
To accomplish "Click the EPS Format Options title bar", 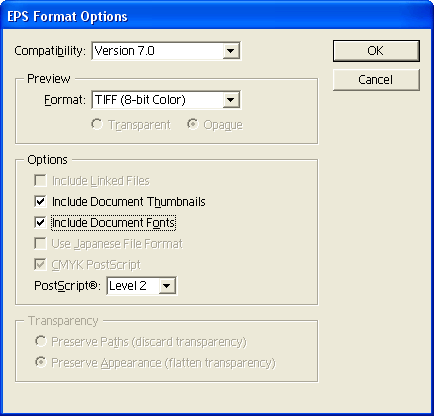I will [217, 16].
